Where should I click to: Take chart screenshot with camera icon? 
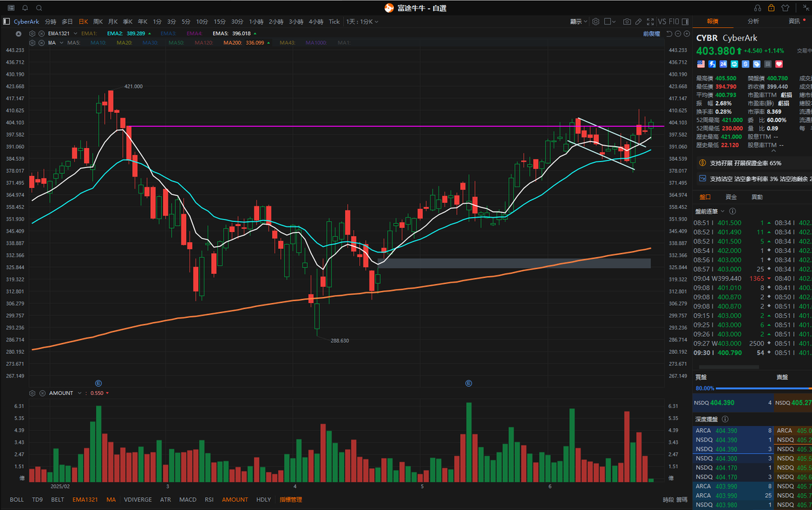coord(627,22)
